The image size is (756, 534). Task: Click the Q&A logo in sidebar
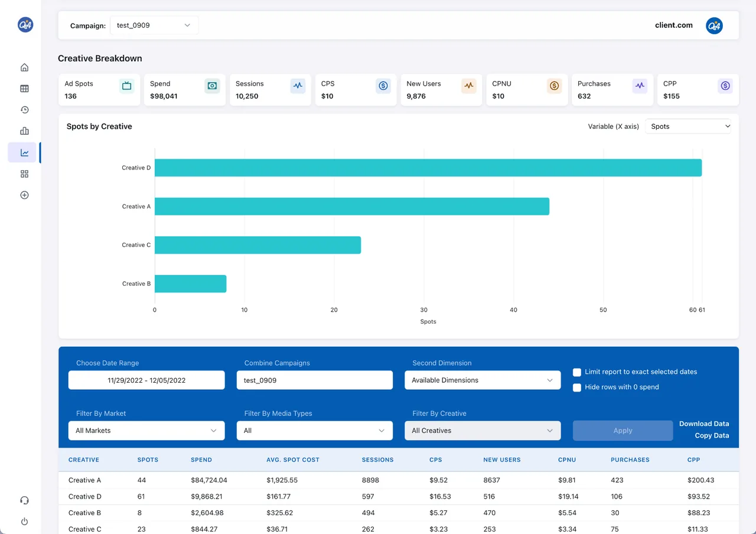pos(25,25)
